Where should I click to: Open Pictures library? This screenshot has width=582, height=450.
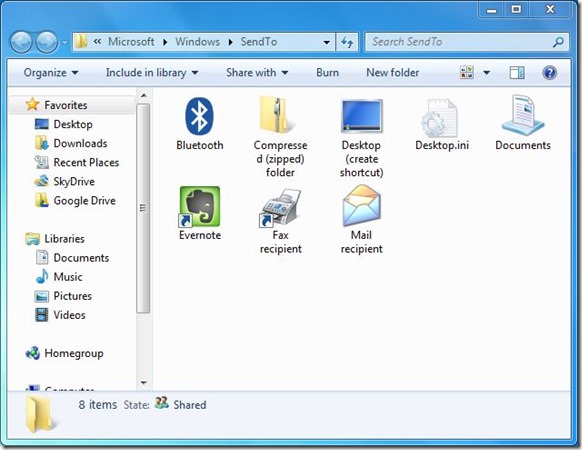point(72,296)
